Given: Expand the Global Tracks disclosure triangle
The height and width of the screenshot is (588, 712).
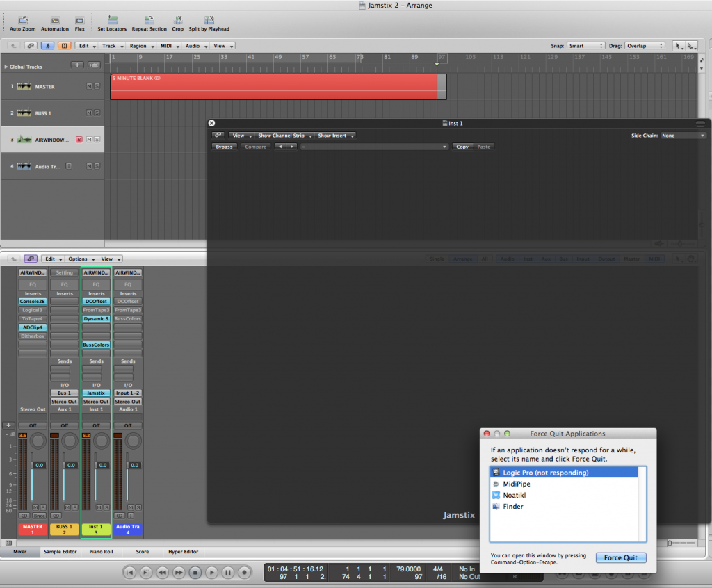Looking at the screenshot, I should (x=6, y=67).
